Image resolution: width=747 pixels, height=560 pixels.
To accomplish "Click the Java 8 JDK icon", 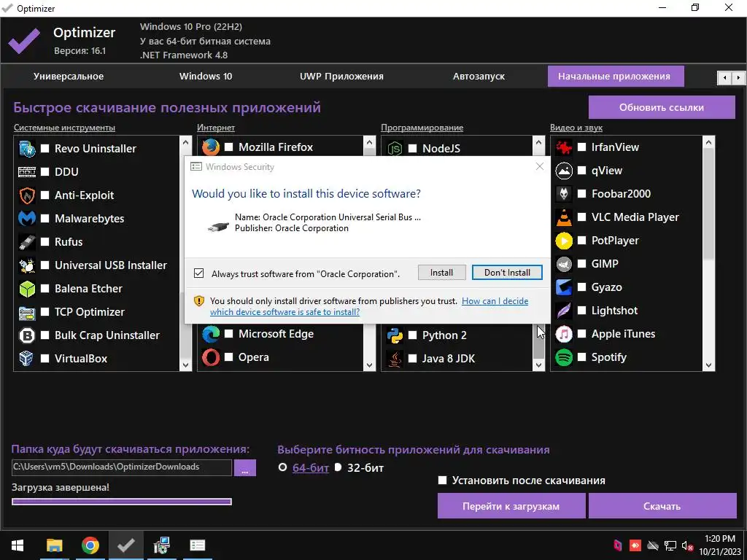I will coord(395,359).
